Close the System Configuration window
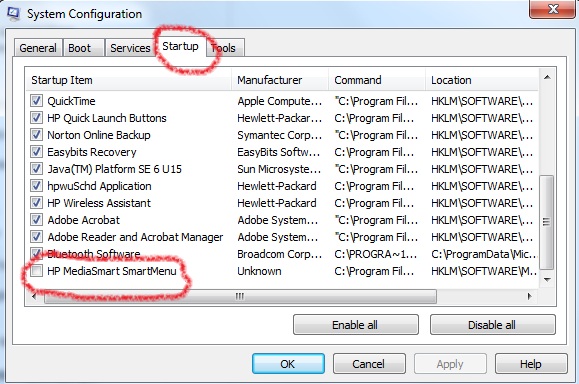The height and width of the screenshot is (384, 579). coord(552,9)
